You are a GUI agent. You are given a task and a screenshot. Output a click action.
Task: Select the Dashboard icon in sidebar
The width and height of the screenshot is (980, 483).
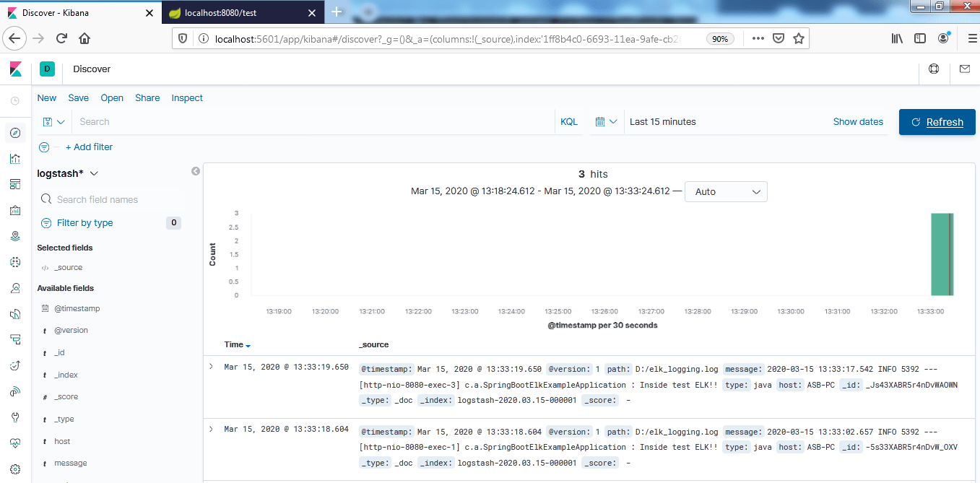coord(15,184)
